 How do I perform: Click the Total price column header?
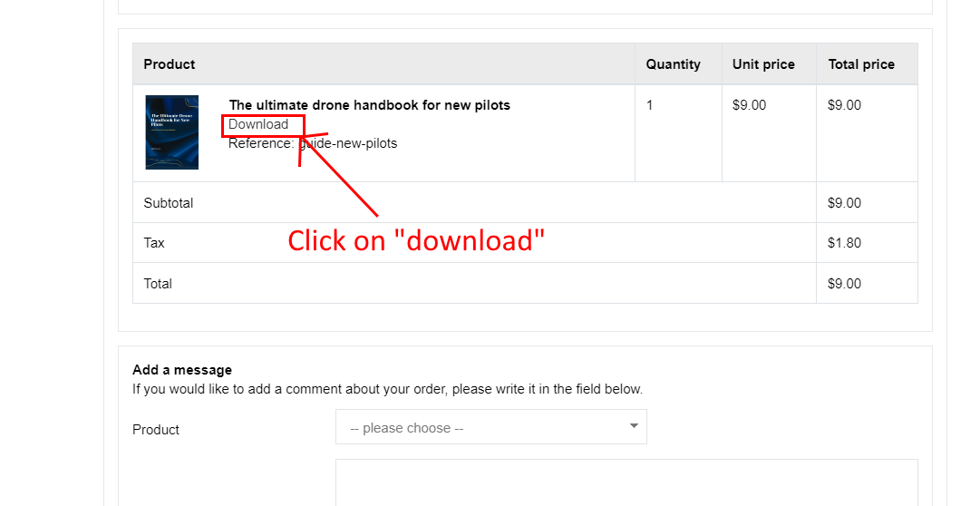(861, 64)
